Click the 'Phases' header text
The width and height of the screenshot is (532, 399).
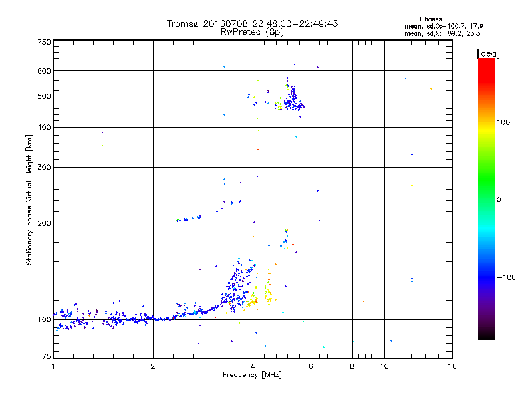tap(430, 19)
